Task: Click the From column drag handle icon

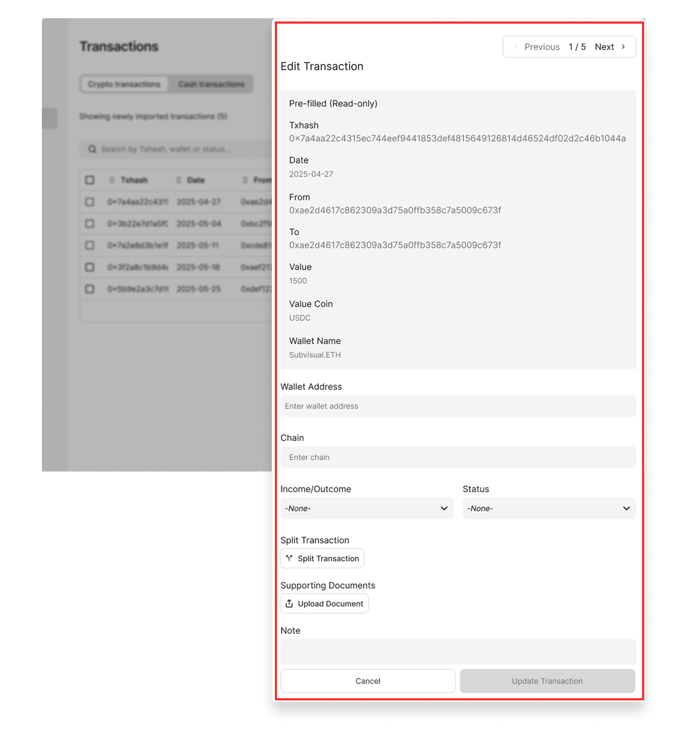Action: [245, 180]
